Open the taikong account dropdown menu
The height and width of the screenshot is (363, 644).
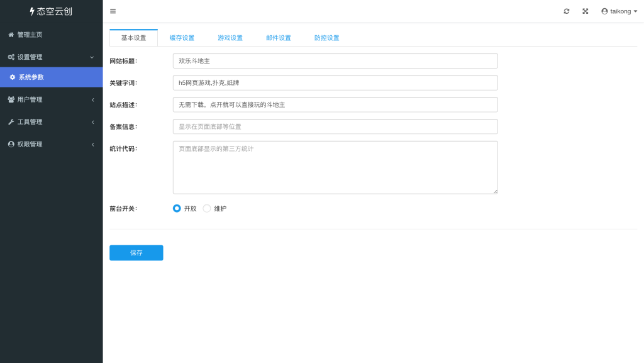pos(618,11)
